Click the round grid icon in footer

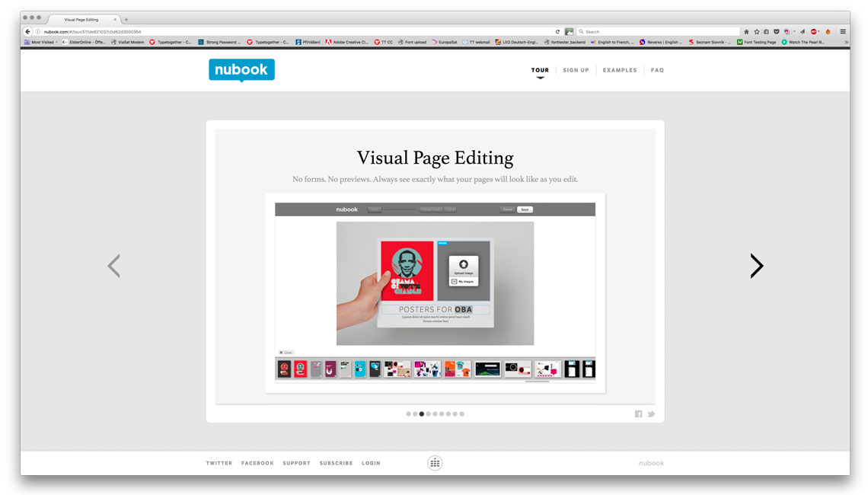pos(435,463)
